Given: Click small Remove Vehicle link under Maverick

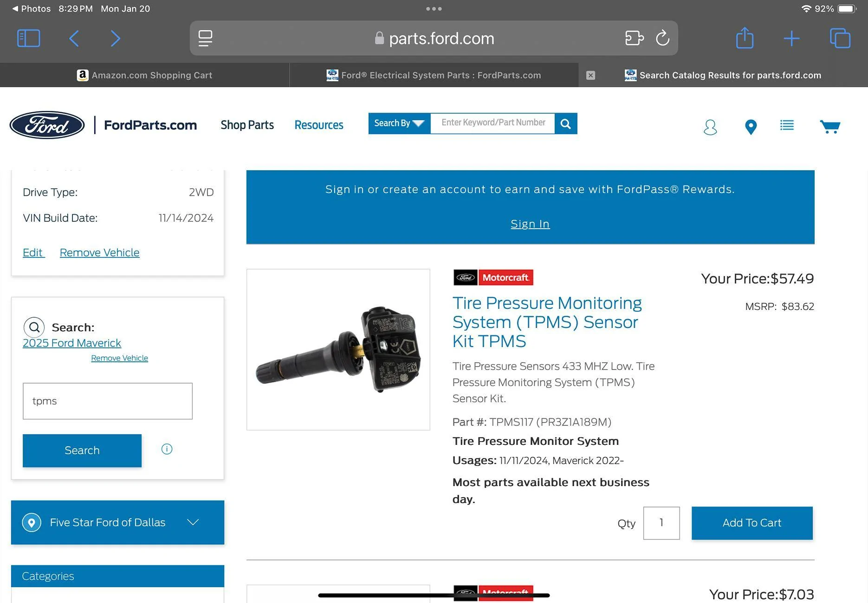Looking at the screenshot, I should tap(119, 358).
